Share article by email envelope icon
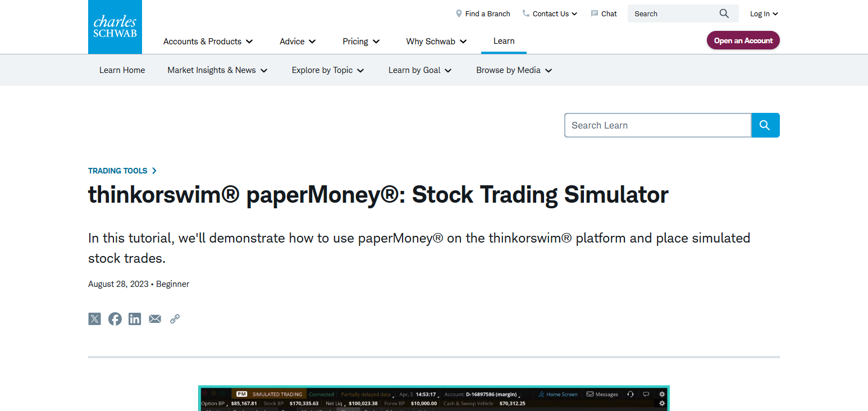 pos(155,319)
